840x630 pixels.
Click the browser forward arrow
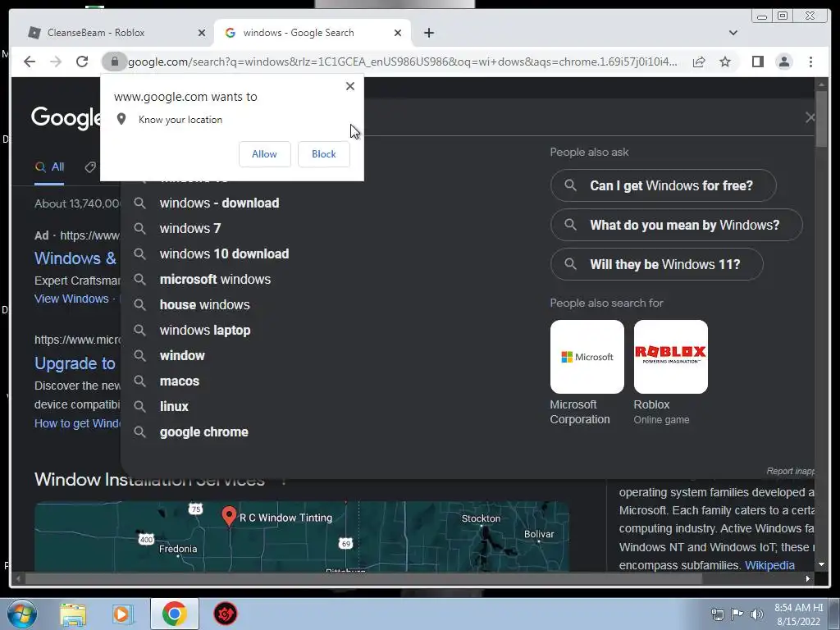coord(56,62)
